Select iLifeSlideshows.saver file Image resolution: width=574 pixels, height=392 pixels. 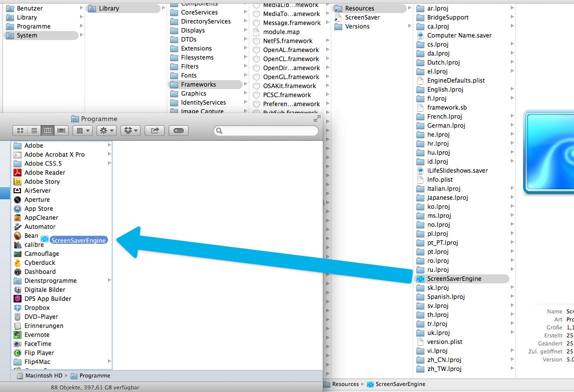(x=457, y=171)
